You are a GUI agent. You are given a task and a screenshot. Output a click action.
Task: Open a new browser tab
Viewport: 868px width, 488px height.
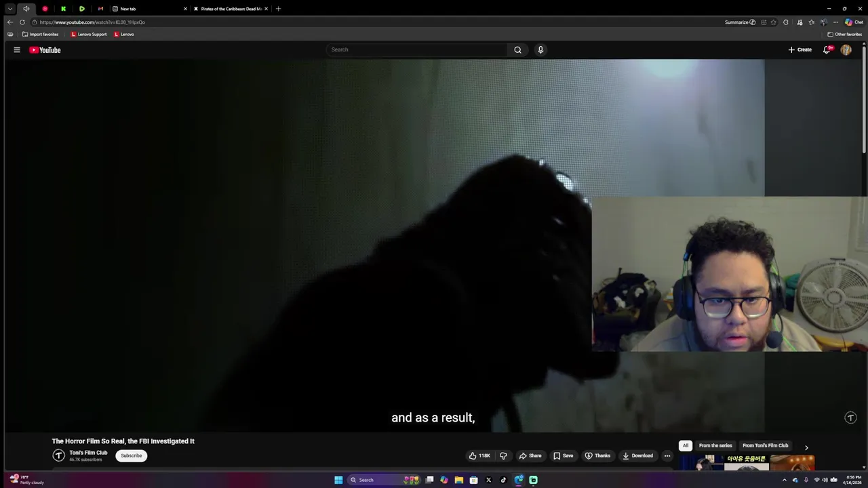tap(278, 9)
